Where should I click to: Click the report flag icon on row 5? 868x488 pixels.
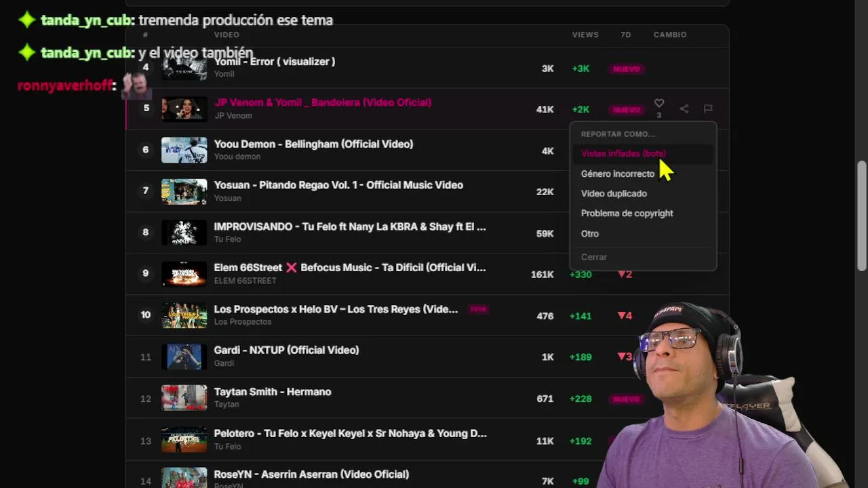[x=707, y=108]
